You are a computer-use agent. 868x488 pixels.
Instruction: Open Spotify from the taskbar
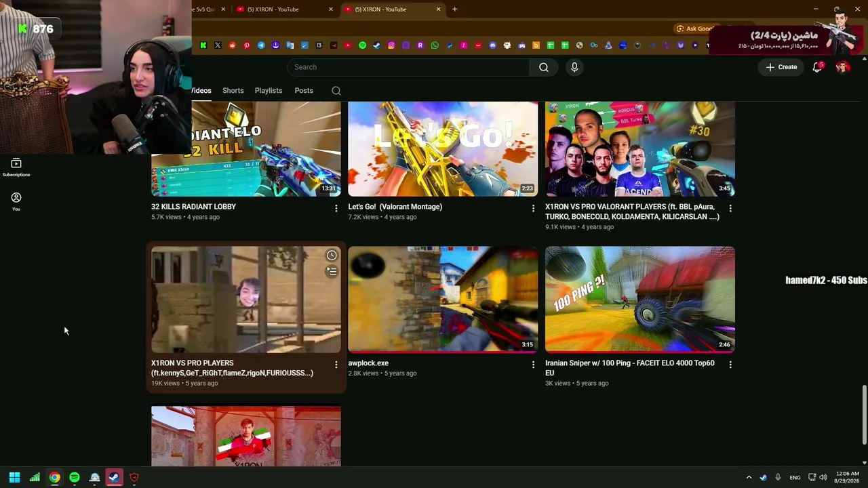pyautogui.click(x=75, y=477)
